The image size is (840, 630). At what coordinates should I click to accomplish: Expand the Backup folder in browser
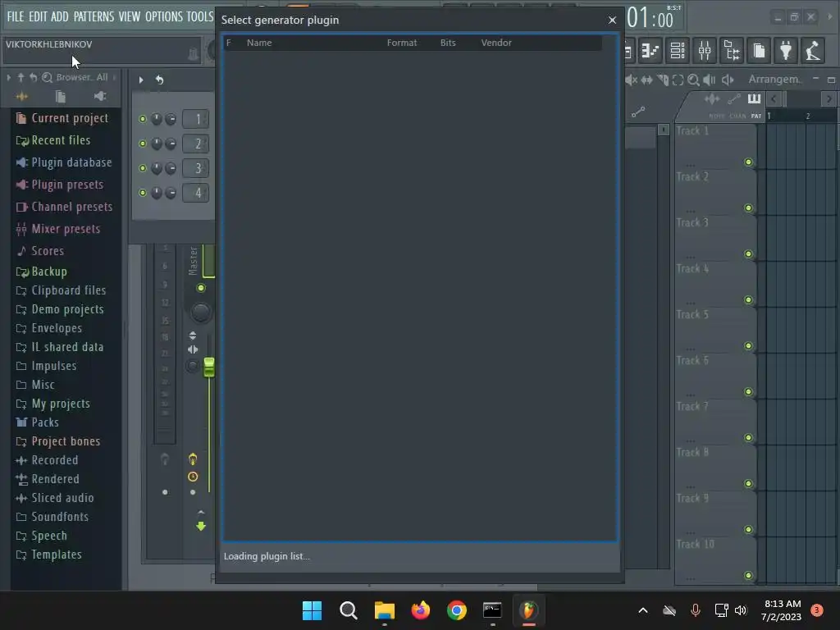(x=42, y=272)
